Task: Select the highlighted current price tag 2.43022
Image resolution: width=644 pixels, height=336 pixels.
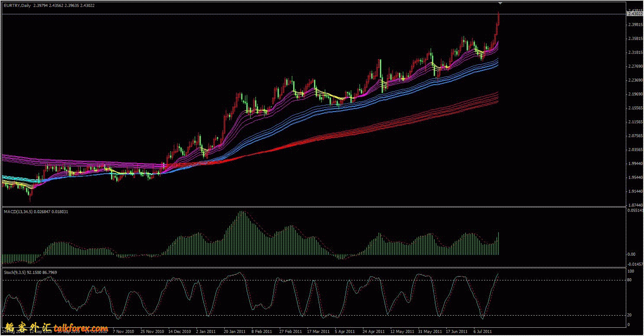Action: click(635, 14)
